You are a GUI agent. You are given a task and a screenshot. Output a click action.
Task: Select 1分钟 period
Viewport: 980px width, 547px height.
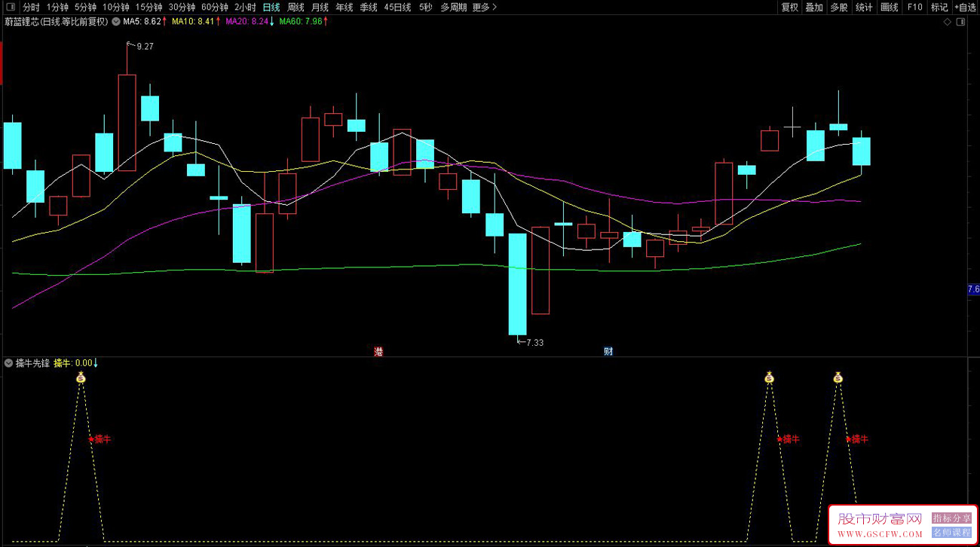(57, 7)
